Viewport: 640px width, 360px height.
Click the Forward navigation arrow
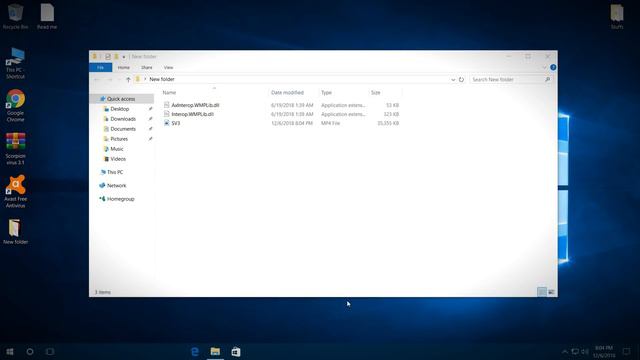click(109, 79)
